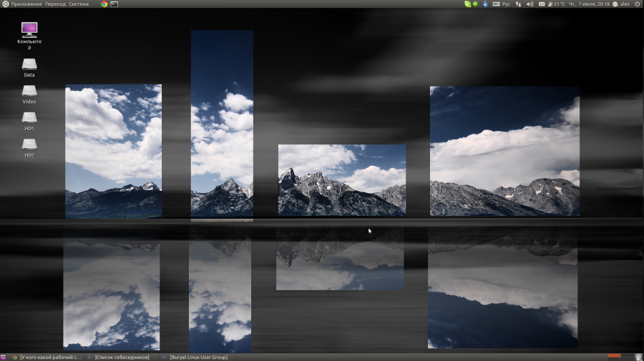The image size is (644, 361).
Task: Launch Google Chrome from the top panel
Action: click(104, 4)
